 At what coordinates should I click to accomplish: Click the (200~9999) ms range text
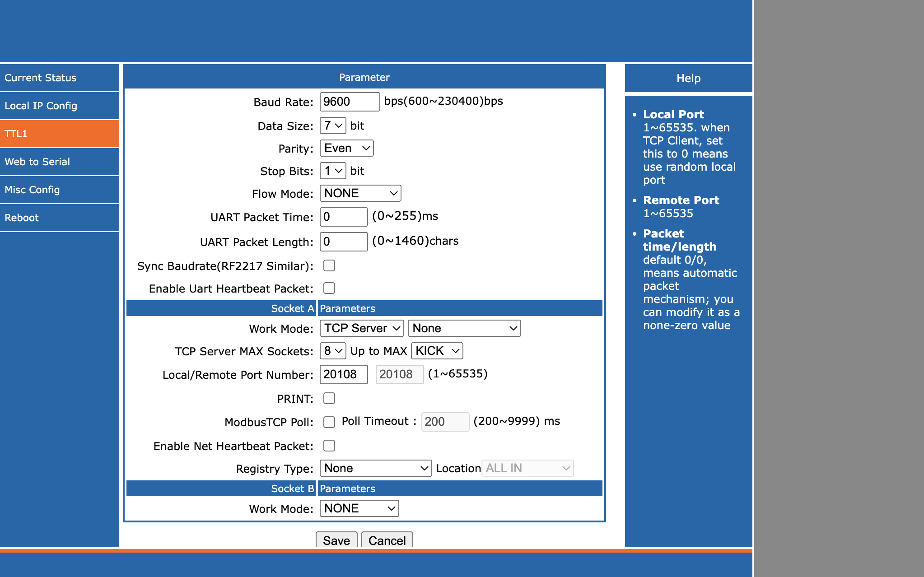click(x=517, y=421)
